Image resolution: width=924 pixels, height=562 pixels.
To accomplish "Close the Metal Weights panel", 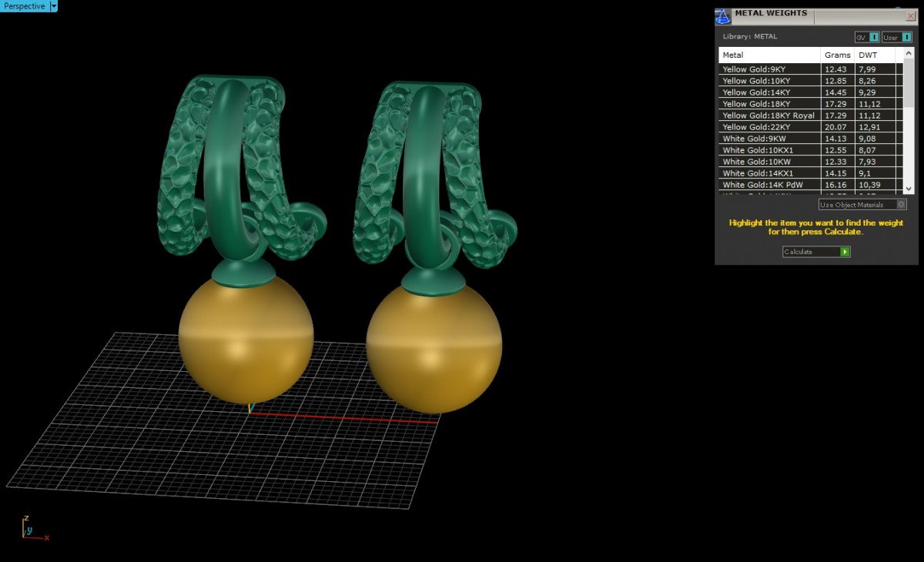I will tap(911, 15).
